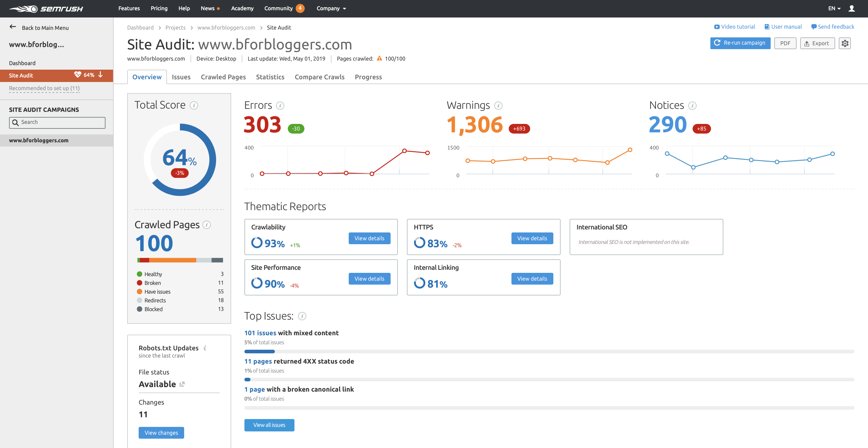Click the Internal Linking score ring icon
Screen dimensions: 868x448
(x=420, y=283)
